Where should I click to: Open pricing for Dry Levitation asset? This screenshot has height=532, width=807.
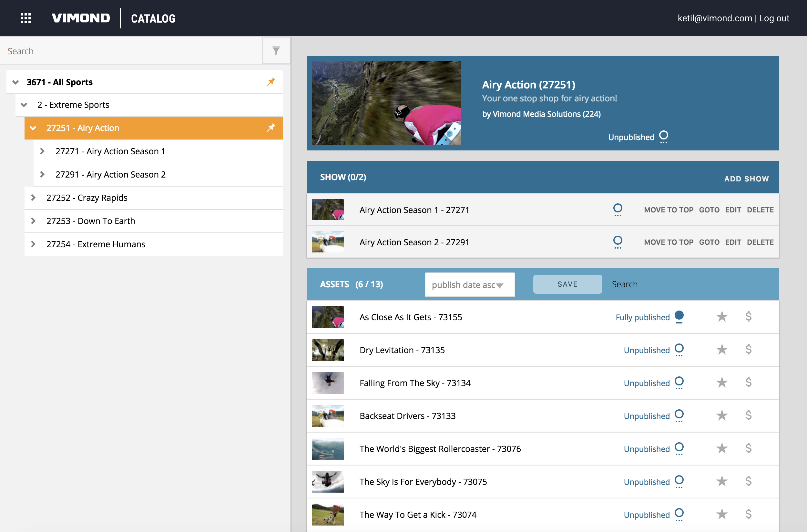pyautogui.click(x=748, y=350)
